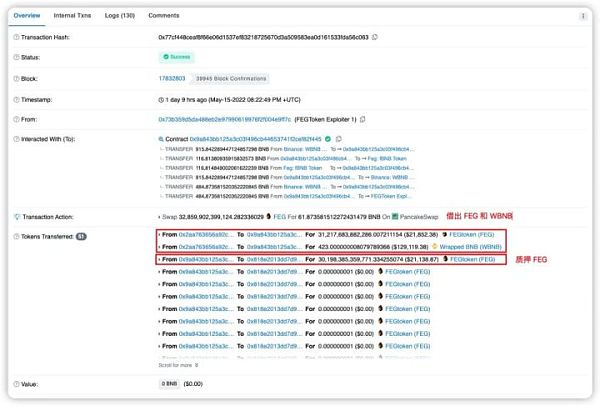The height and width of the screenshot is (406, 600).
Task: Expand the first Tokens Transferred row arrow
Action: (160, 235)
